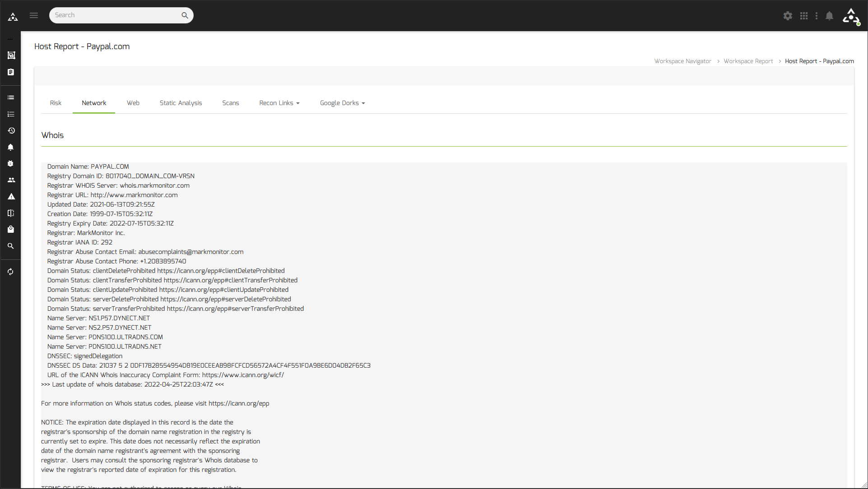Click Name Server PDNS100.ULTRADNS.COM line
Screen dimensions: 868x489
coord(105,337)
